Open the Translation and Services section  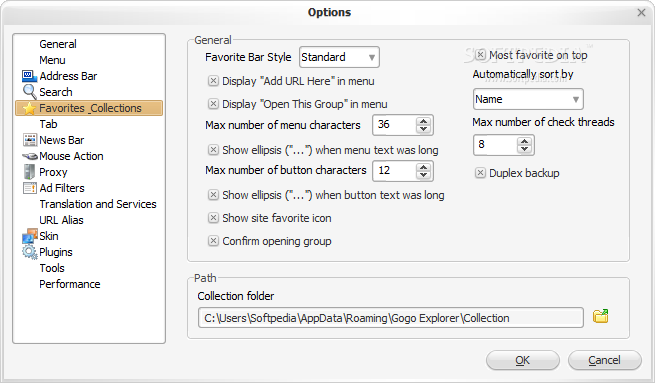coord(98,204)
